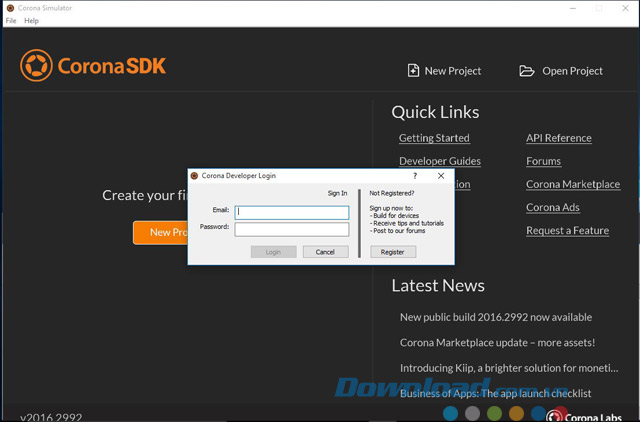The image size is (640, 422).
Task: Open the Corona Marketplace link
Action: 573,184
